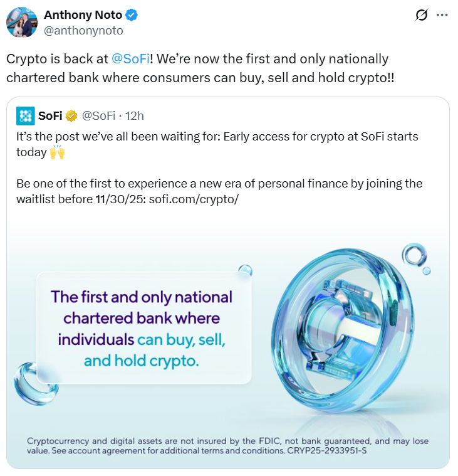Screen dimensions: 458x476
Task: Click the @SoFi handle in quoted post
Action: [x=99, y=115]
